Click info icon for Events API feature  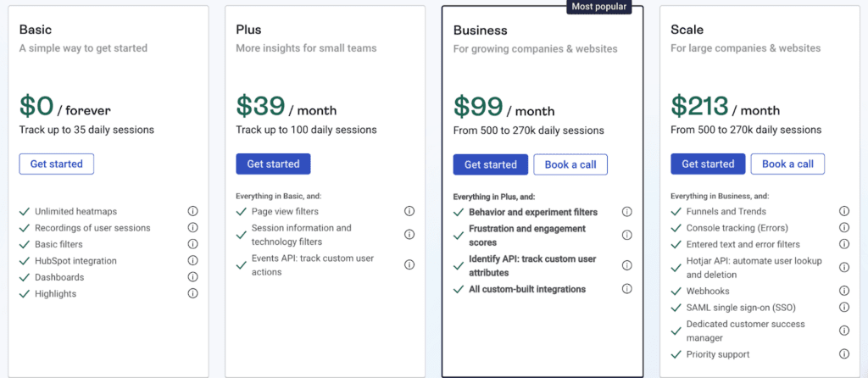[x=409, y=264]
